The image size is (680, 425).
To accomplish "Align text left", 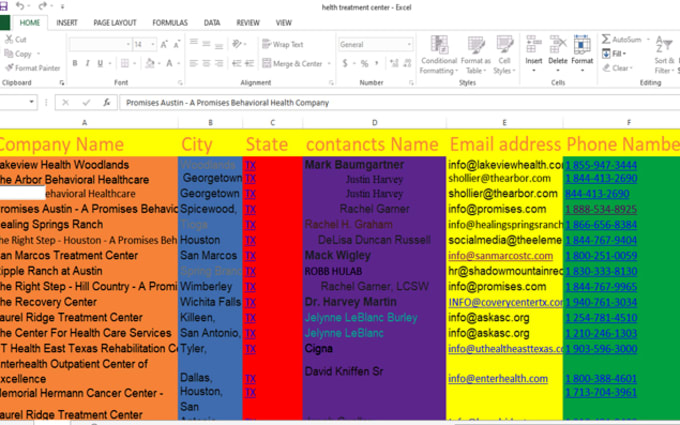I will pos(194,64).
